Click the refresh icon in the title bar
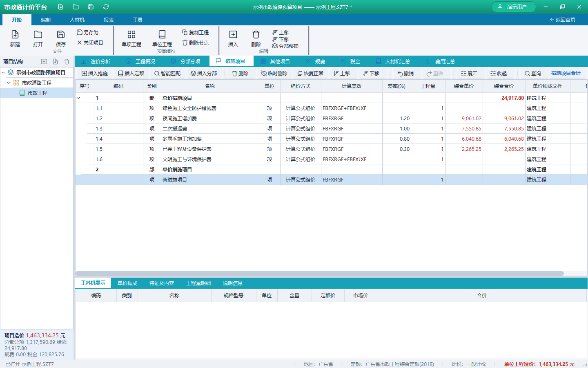The image size is (588, 368). coord(106,7)
